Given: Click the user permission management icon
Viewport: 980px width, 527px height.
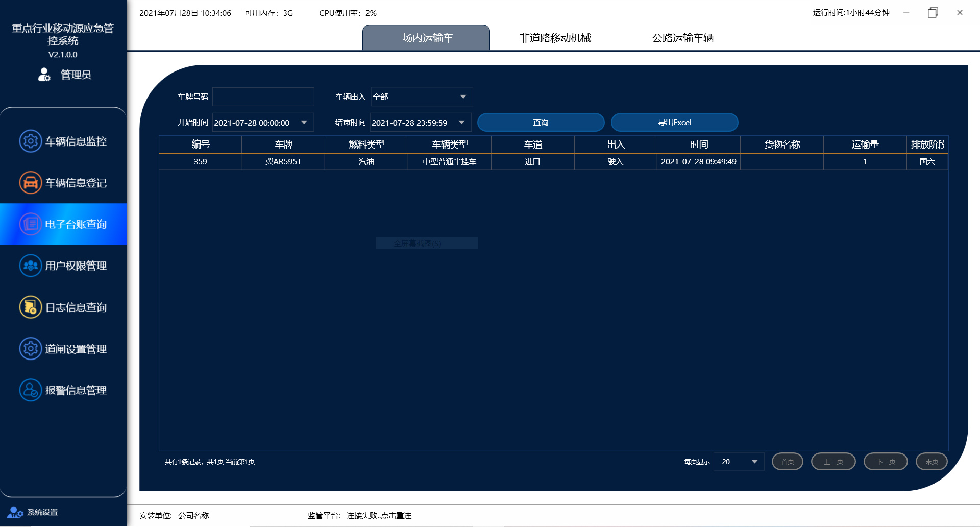Looking at the screenshot, I should point(30,266).
